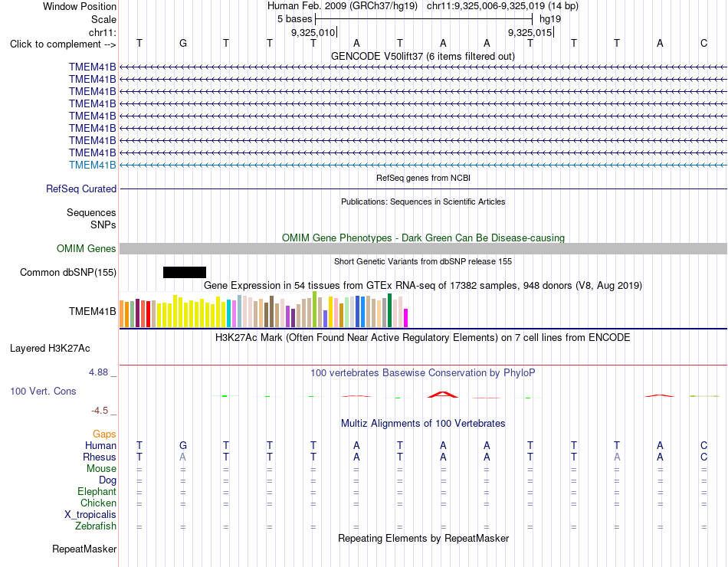Image resolution: width=728 pixels, height=567 pixels.
Task: Select the X_tropicalis species label
Action: coord(90,515)
